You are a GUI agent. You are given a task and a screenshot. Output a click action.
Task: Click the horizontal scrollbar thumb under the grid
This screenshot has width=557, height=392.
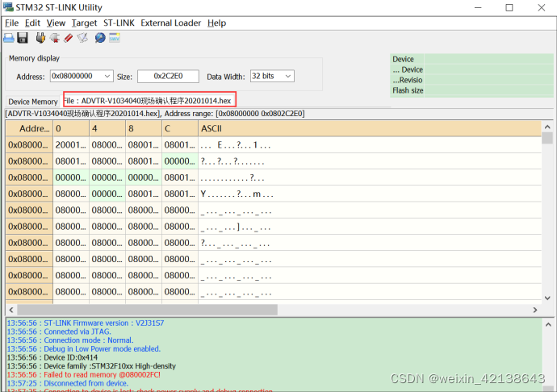click(x=147, y=310)
